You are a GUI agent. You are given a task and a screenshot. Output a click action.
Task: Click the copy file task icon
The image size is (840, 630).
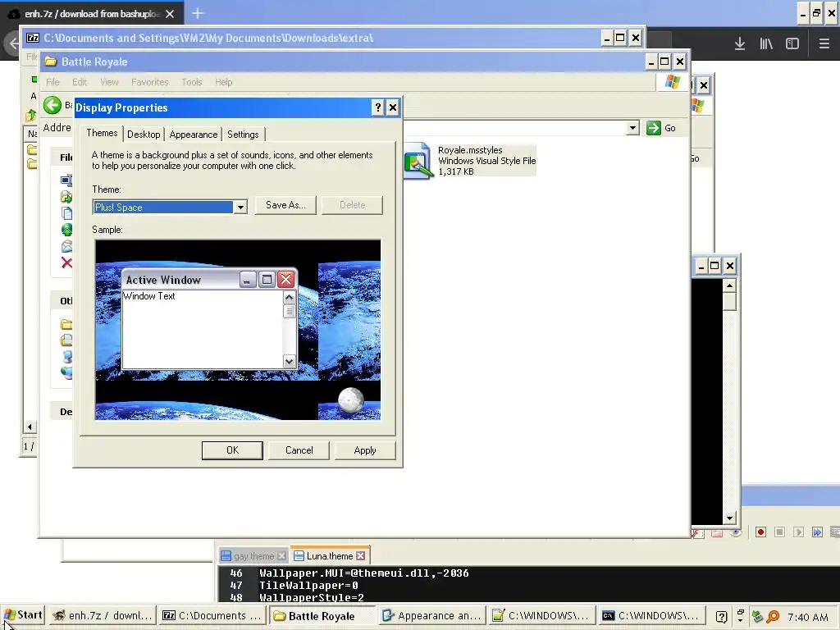(x=66, y=213)
